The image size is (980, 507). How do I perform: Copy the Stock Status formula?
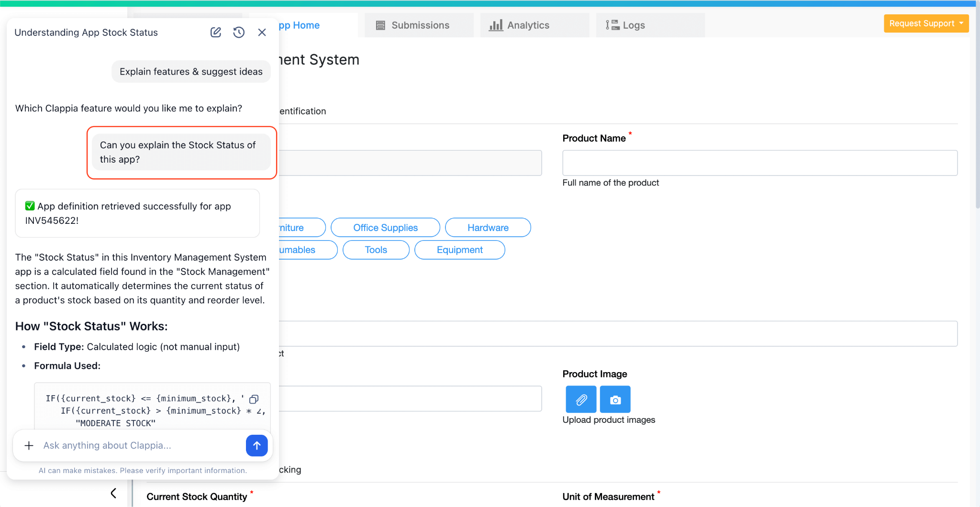[254, 399]
